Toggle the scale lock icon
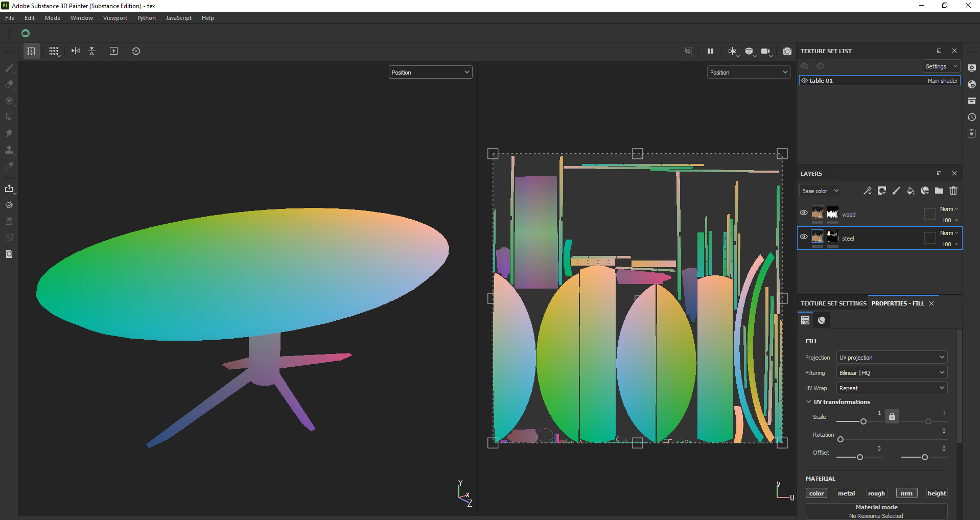 click(x=892, y=416)
